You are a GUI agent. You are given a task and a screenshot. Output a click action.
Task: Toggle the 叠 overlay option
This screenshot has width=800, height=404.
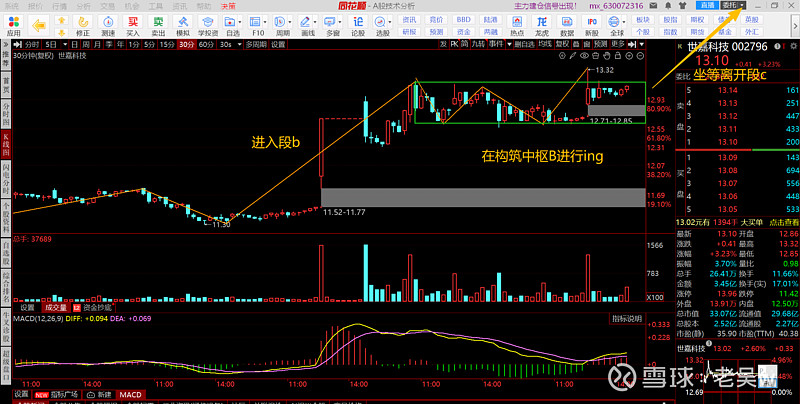(576, 44)
